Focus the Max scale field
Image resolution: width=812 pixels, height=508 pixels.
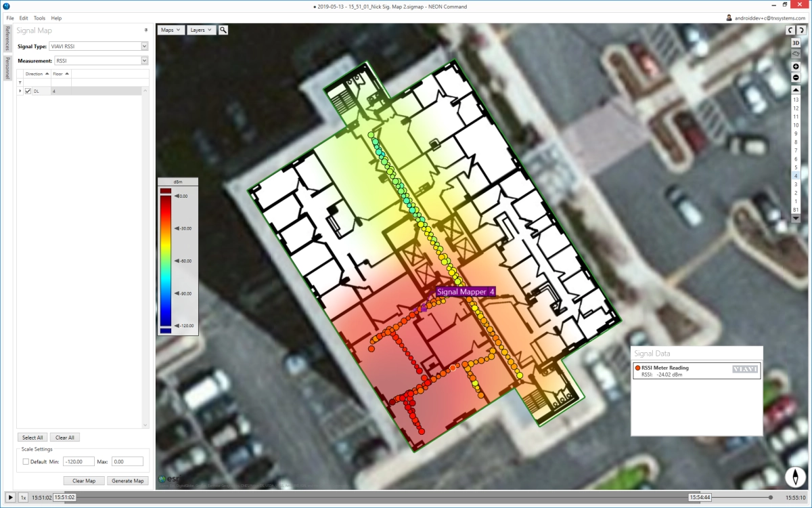pyautogui.click(x=127, y=461)
